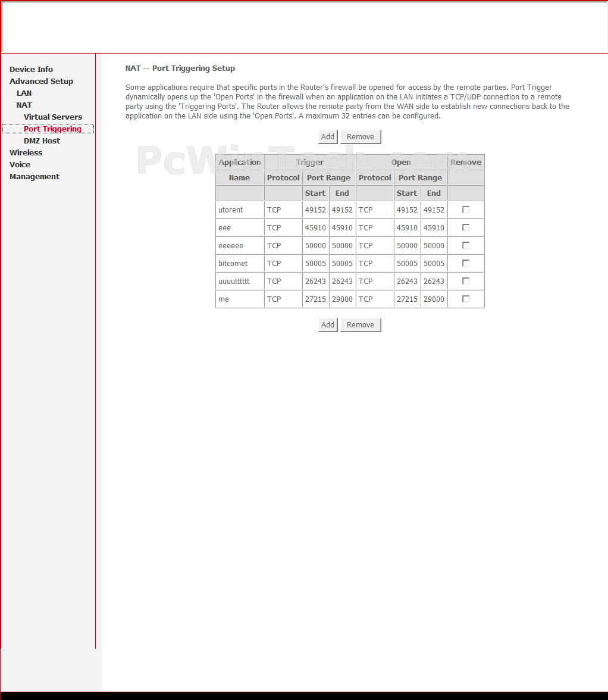Screen dimensions: 608x700
Task: Open Device Info in the sidebar
Action: (x=31, y=69)
